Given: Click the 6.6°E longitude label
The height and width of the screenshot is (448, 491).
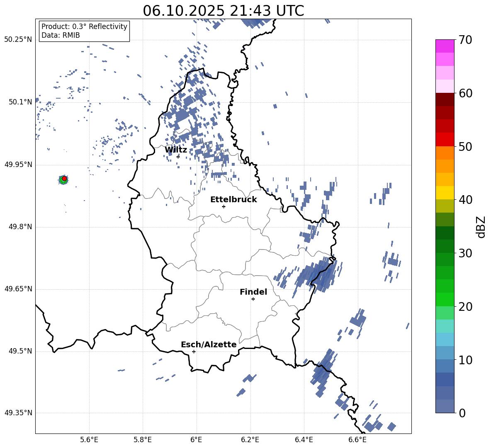Looking at the screenshot, I should [357, 440].
